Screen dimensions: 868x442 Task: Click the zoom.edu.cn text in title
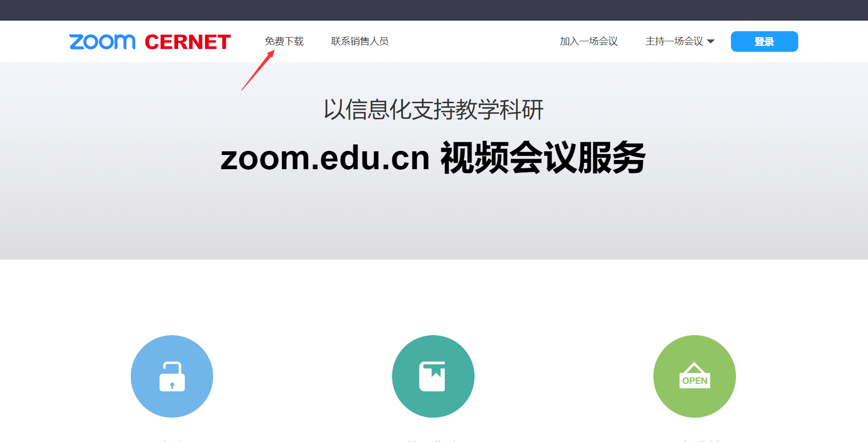[x=325, y=158]
